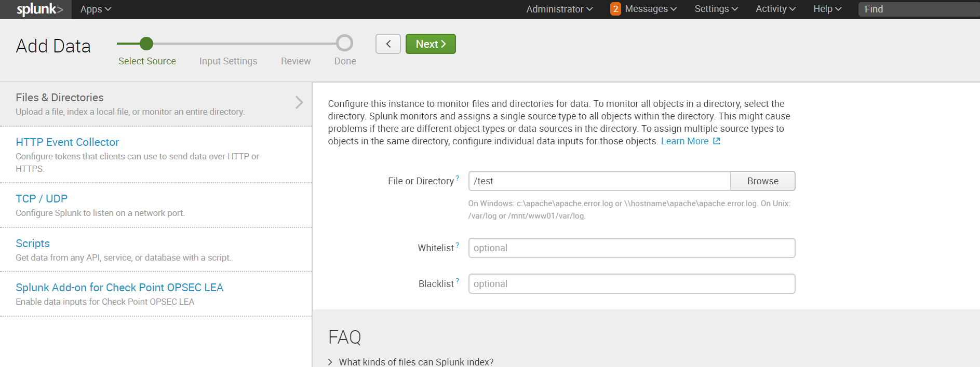Screen dimensions: 980x367
Task: Open the Learn More link
Action: (684, 141)
